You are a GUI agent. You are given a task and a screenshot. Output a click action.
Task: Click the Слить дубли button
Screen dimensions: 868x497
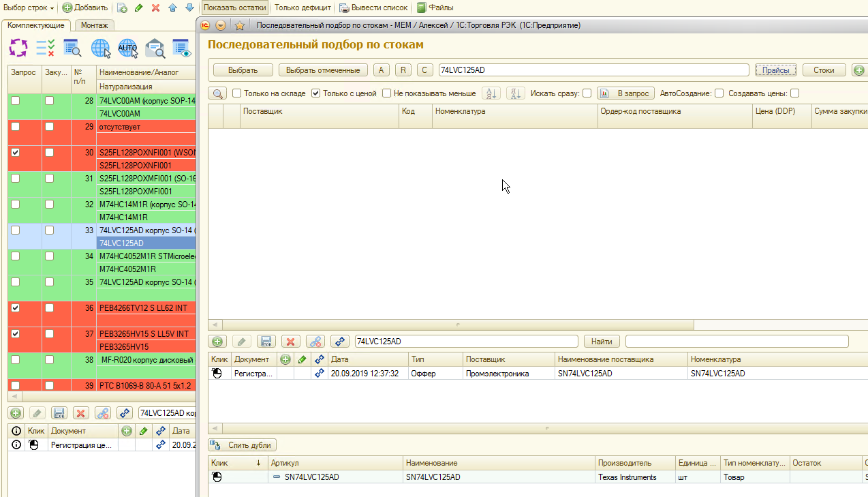[243, 445]
